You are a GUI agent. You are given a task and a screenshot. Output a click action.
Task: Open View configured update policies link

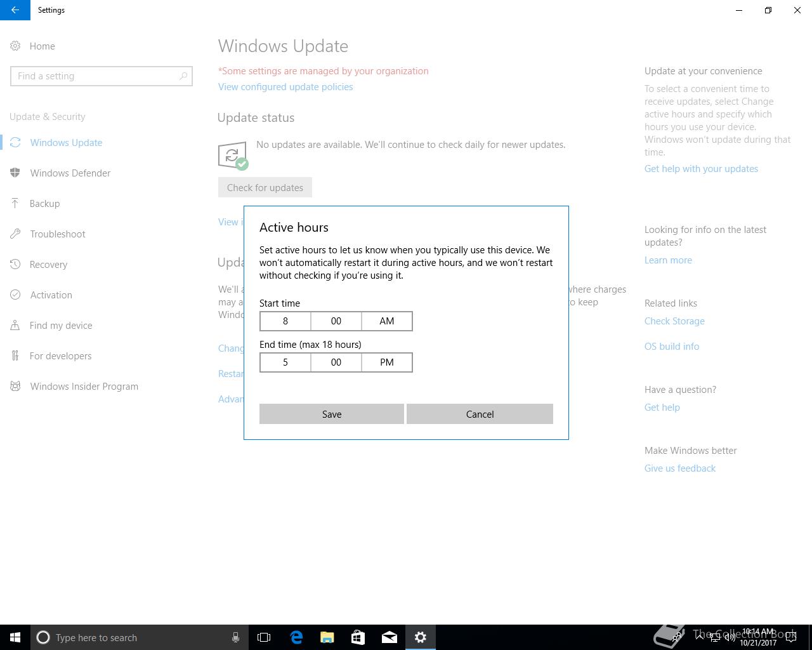click(x=285, y=87)
